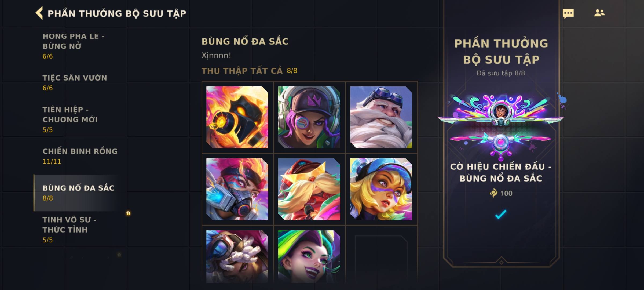Go back using the yellow back arrow
This screenshot has height=290, width=644.
tap(39, 13)
